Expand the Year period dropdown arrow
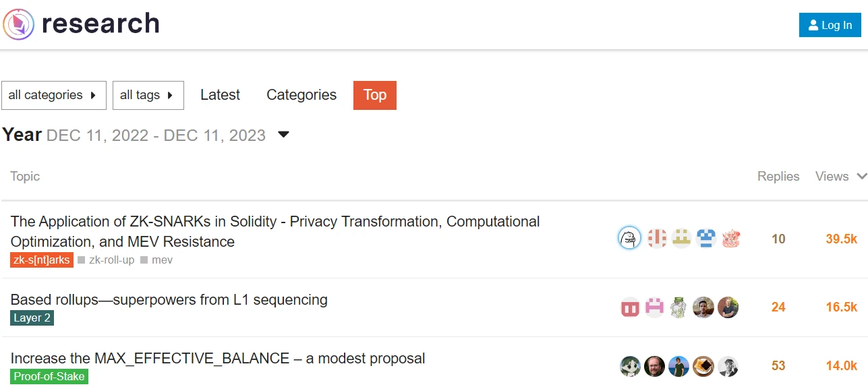The width and height of the screenshot is (868, 389). pyautogui.click(x=284, y=135)
